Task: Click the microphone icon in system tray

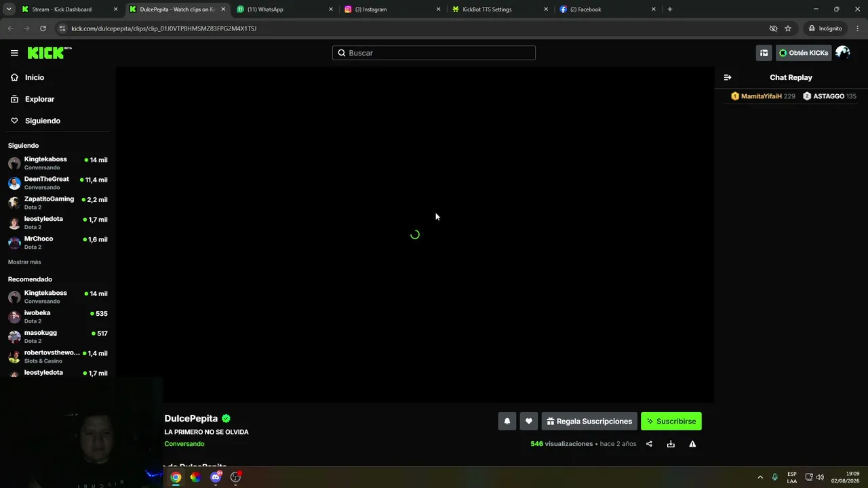Action: tap(774, 477)
